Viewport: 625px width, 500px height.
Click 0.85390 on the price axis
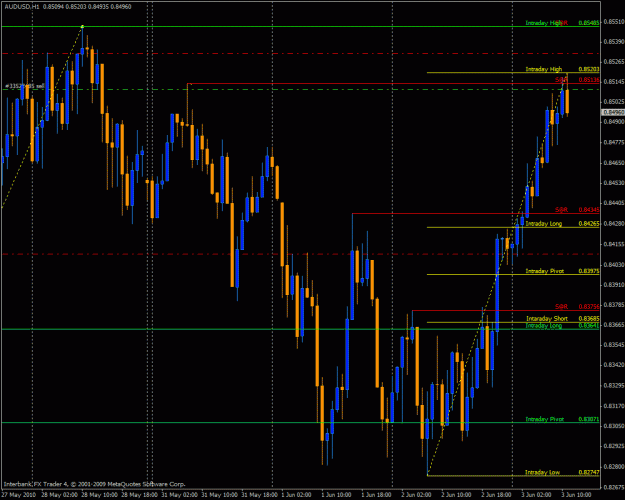pyautogui.click(x=614, y=42)
